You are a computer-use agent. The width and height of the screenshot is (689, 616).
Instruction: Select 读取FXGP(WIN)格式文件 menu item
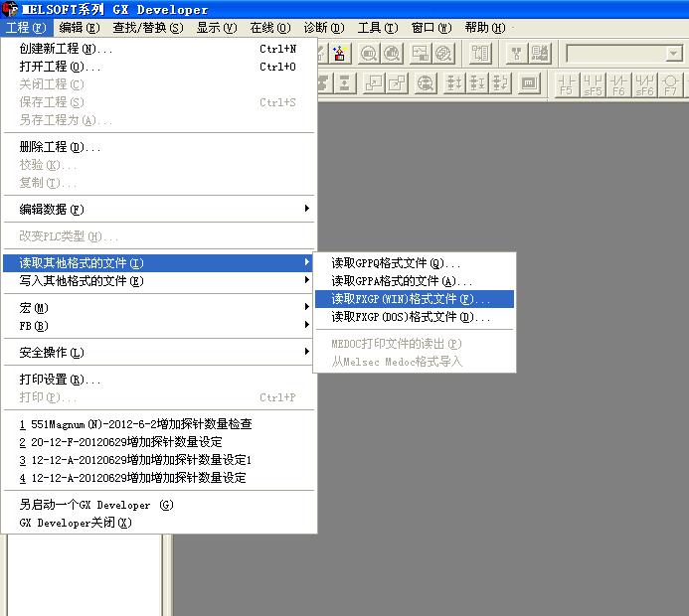click(412, 299)
